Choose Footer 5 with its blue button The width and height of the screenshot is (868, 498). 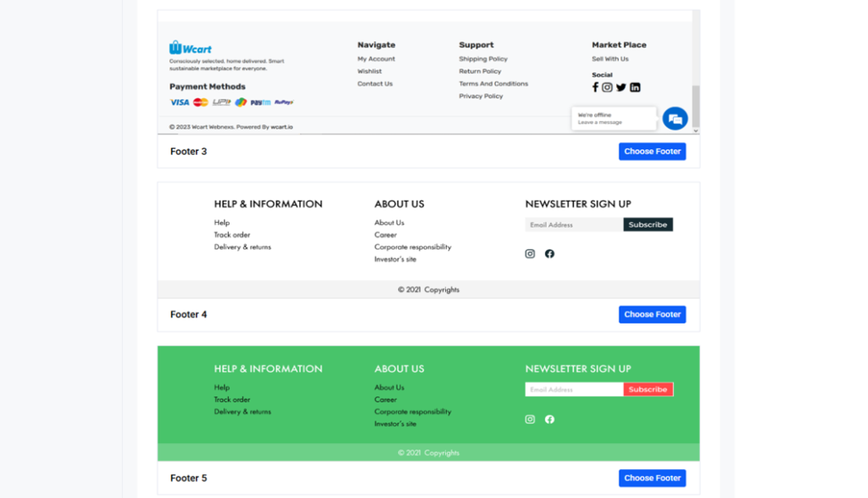point(652,478)
